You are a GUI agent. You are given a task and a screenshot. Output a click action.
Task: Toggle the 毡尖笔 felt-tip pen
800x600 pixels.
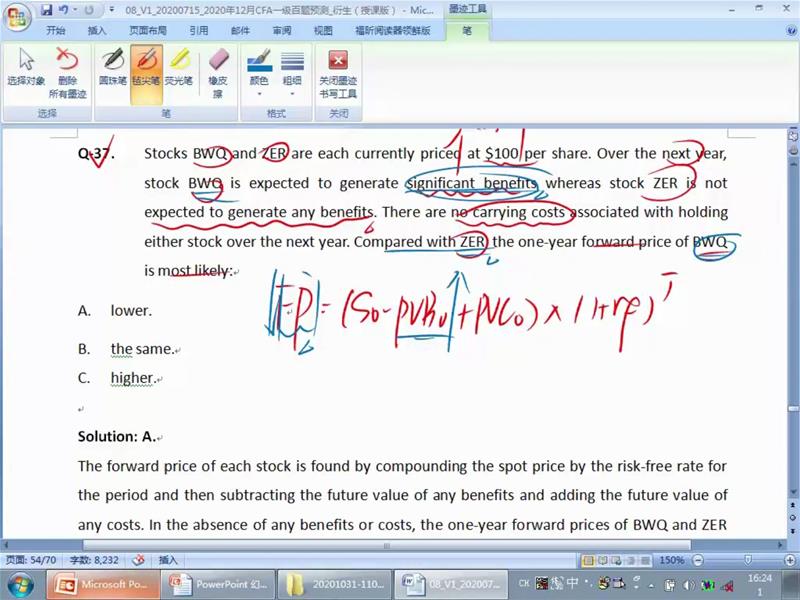tap(145, 68)
